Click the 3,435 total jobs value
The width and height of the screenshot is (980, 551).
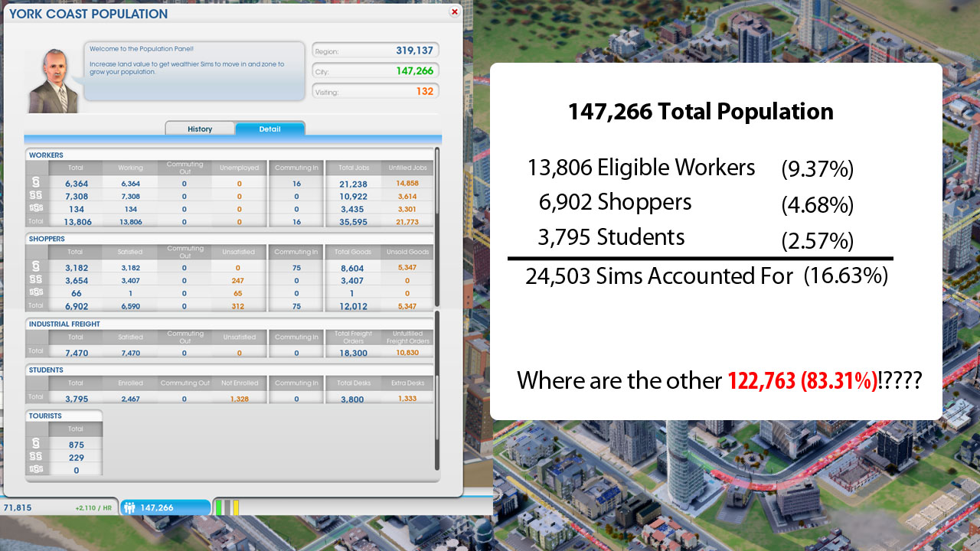click(x=352, y=209)
